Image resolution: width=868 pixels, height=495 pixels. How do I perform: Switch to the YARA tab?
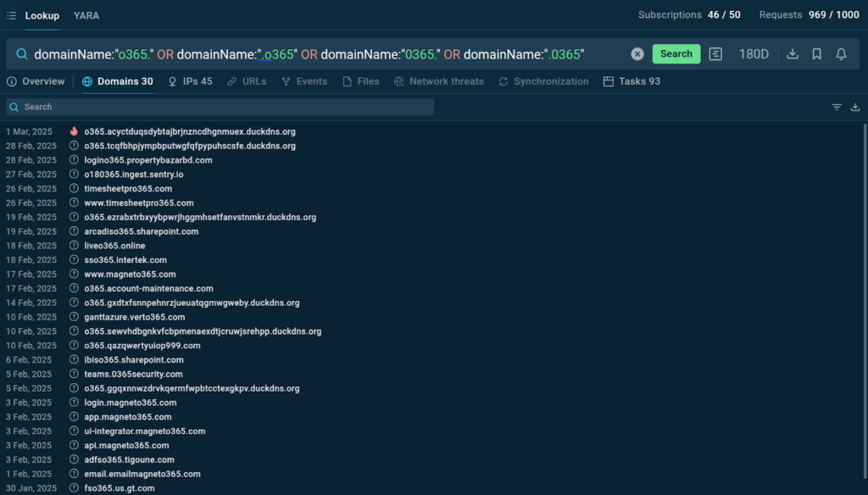[x=86, y=15]
